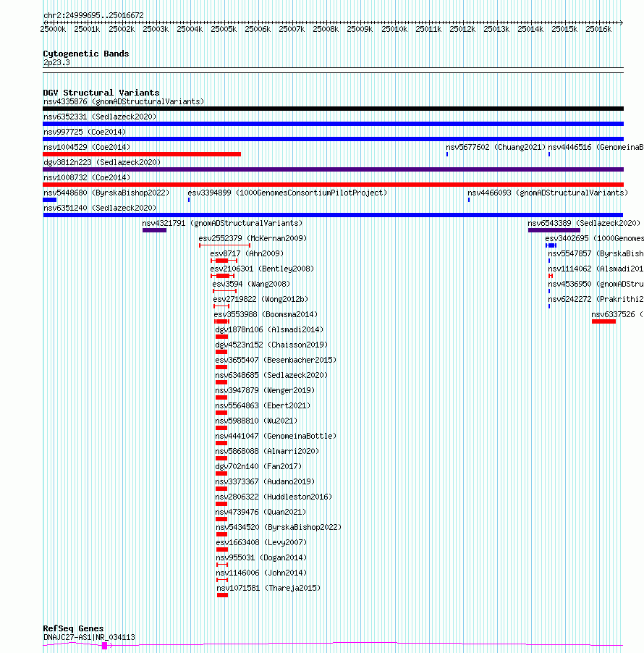Click the nsv4441047 (GenomeinaBottle) label
Viewport: 644px width, 653px height.
click(x=276, y=436)
